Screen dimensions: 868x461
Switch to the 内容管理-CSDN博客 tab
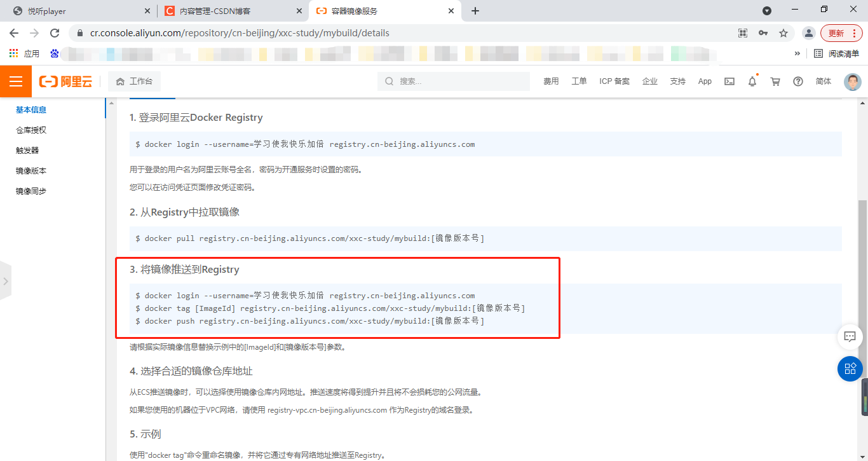point(233,11)
